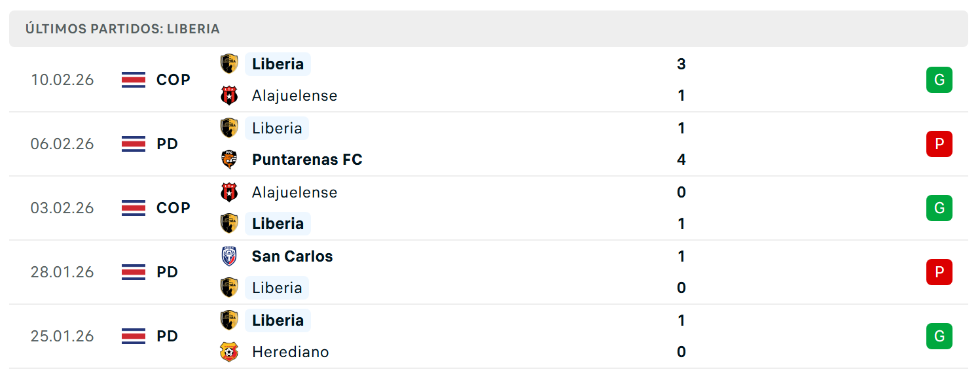The image size is (980, 380).
Task: Click Alajuelense crest in the 10.02.26 match
Action: (229, 95)
